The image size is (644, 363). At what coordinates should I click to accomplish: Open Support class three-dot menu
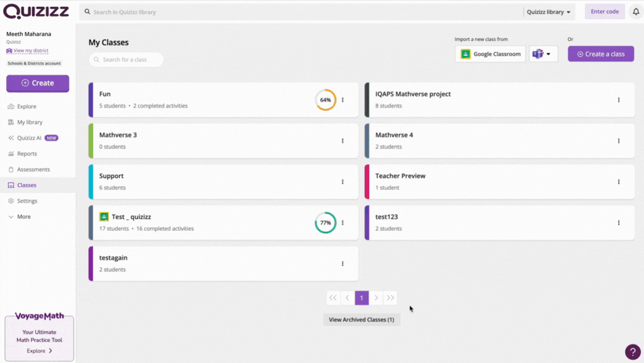[x=343, y=182]
